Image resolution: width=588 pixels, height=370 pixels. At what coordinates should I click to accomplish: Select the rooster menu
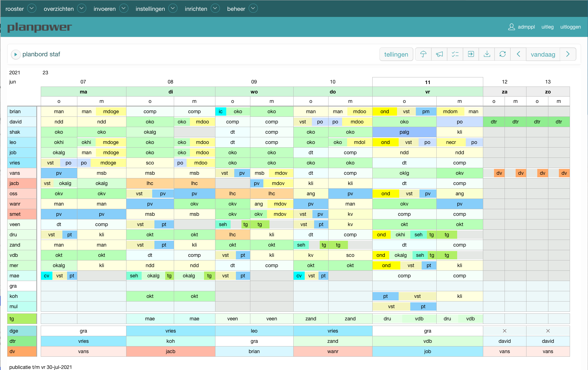coord(15,9)
